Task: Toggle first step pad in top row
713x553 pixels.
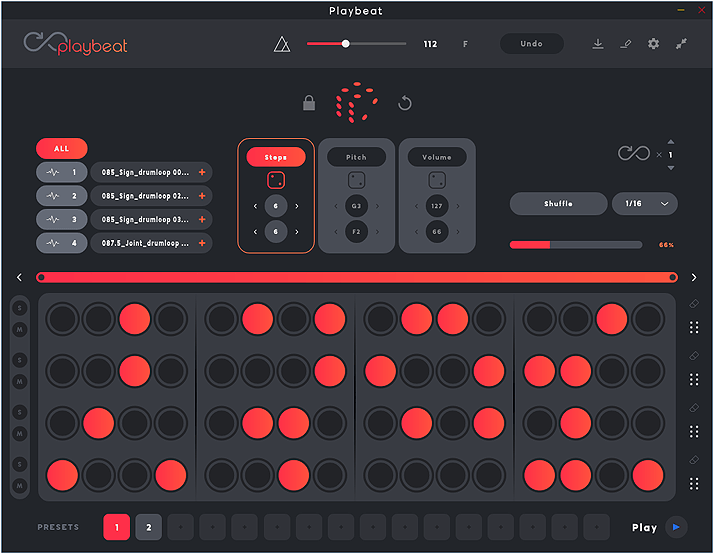Action: (62, 319)
